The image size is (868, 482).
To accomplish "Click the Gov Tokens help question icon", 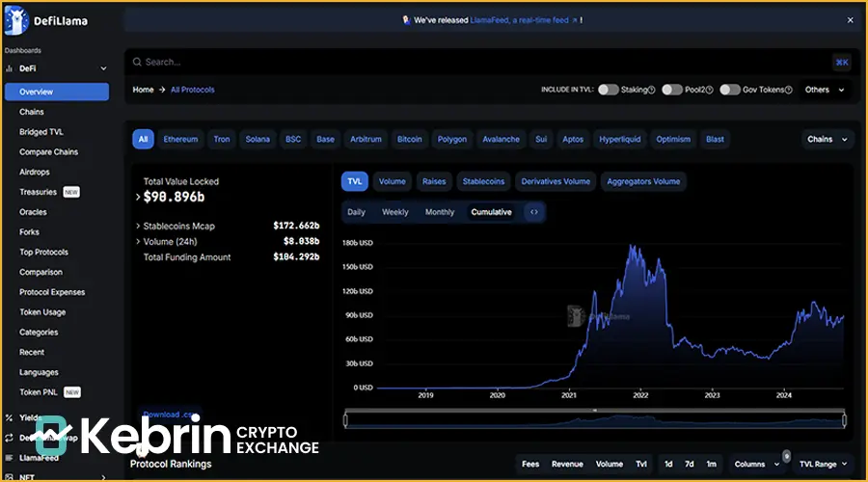I will (789, 90).
